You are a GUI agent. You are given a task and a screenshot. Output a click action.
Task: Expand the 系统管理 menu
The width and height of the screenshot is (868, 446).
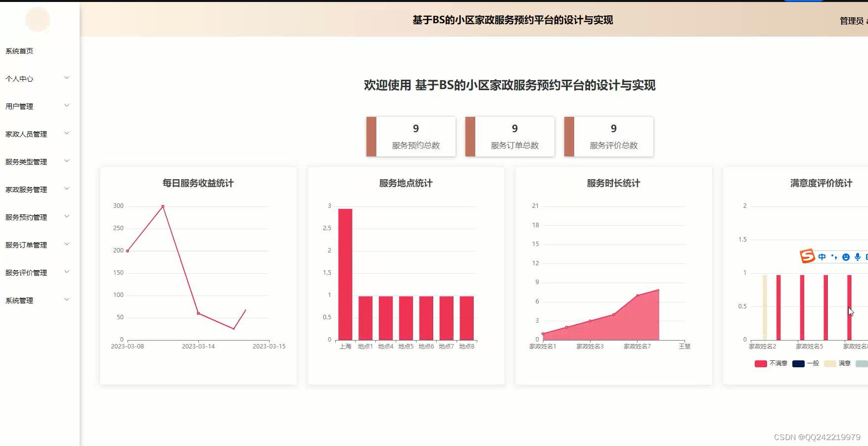pos(20,300)
